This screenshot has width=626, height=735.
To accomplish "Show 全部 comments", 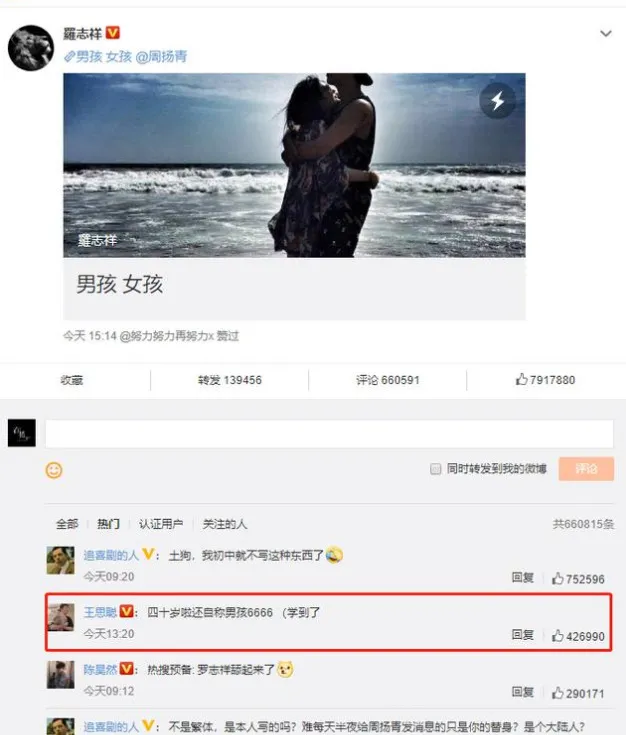I will tap(67, 524).
